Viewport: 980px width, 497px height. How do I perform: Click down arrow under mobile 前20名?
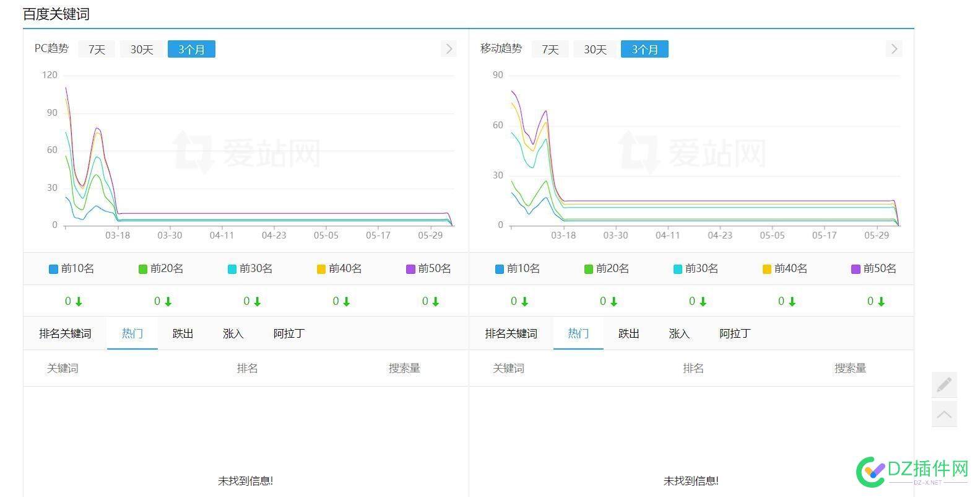(614, 302)
